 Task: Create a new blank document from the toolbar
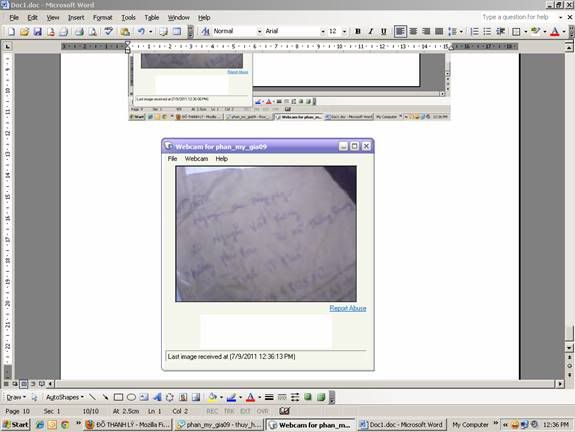[x=11, y=32]
